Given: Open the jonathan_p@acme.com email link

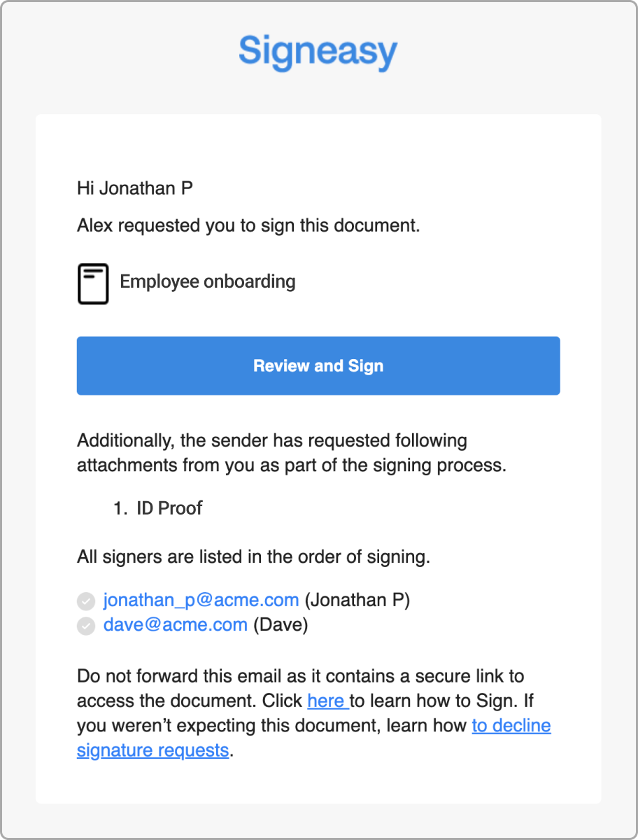Looking at the screenshot, I should click(201, 600).
